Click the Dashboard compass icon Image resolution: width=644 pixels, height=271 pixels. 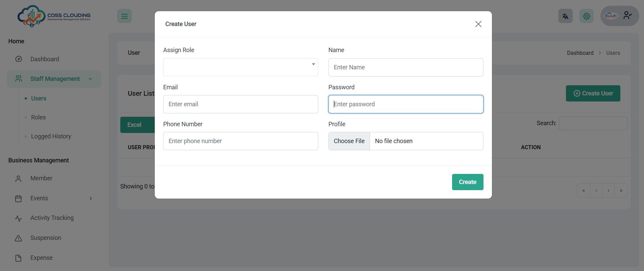(x=19, y=59)
